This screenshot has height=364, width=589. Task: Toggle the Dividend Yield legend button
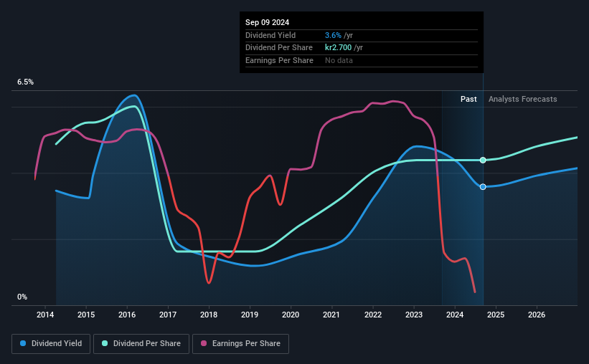[51, 344]
